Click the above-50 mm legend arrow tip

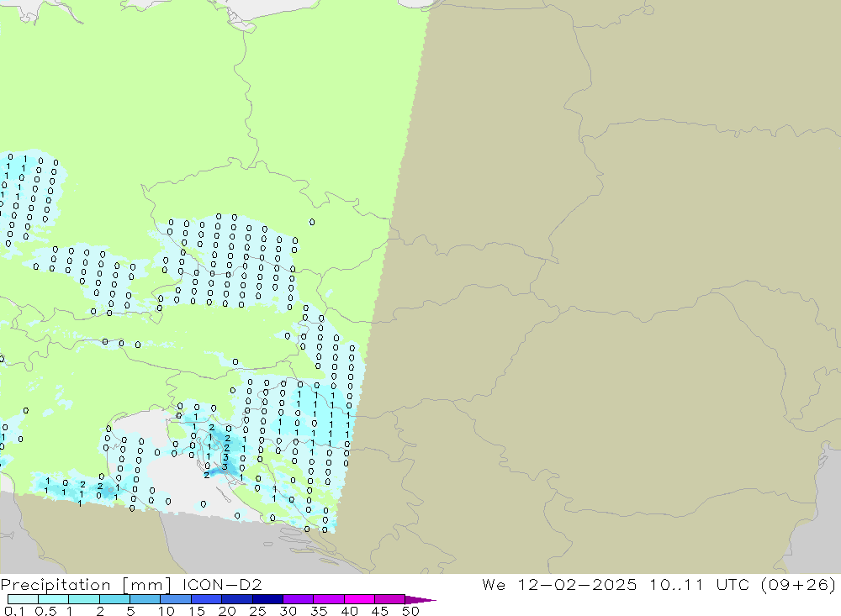pos(420,599)
